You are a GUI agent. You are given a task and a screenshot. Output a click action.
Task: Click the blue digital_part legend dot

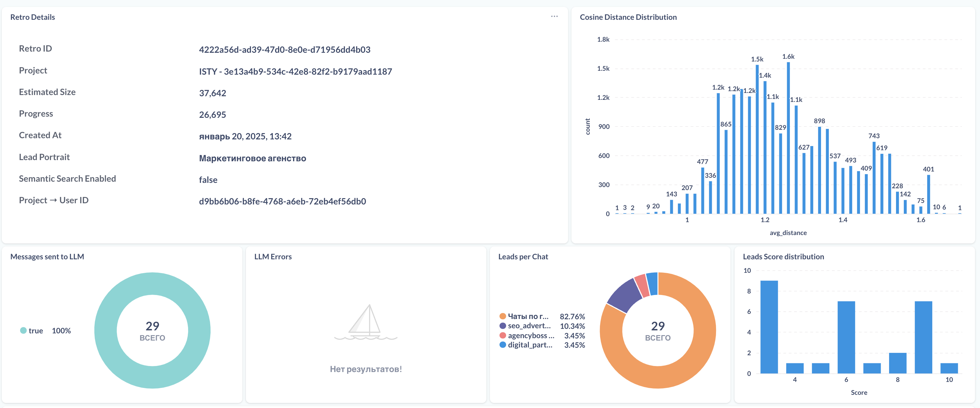502,345
